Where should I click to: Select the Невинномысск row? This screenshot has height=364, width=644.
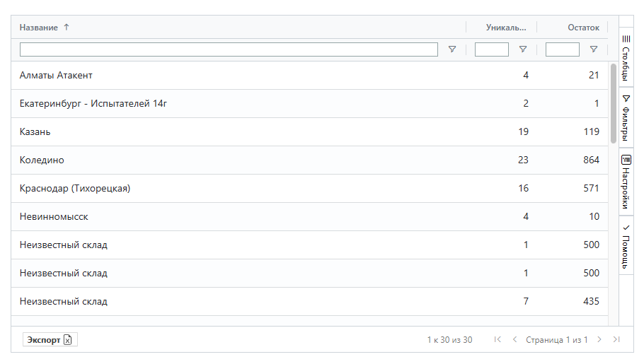[309, 217]
